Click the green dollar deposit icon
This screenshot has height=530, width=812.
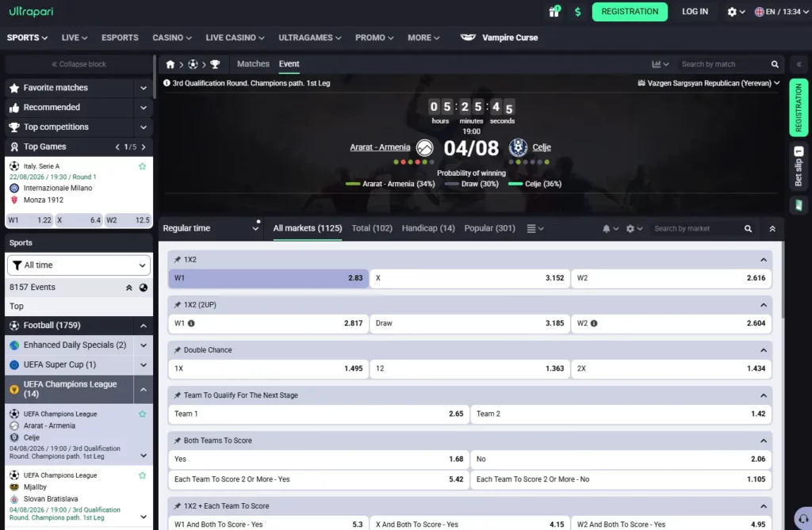[x=578, y=11]
